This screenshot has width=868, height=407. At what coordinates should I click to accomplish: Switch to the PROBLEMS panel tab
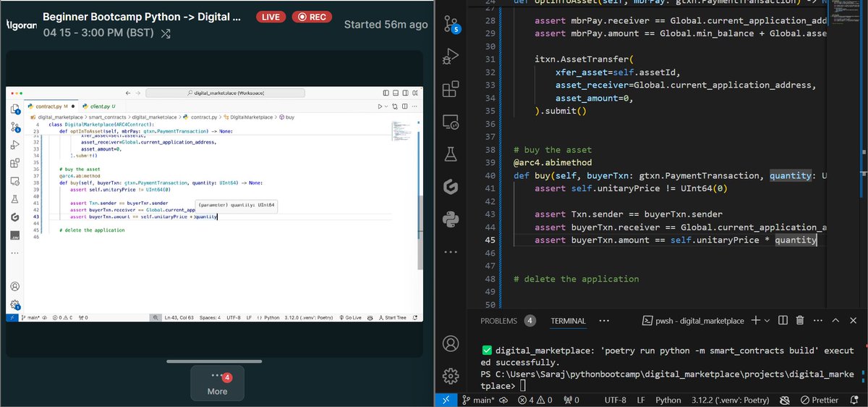tap(499, 321)
